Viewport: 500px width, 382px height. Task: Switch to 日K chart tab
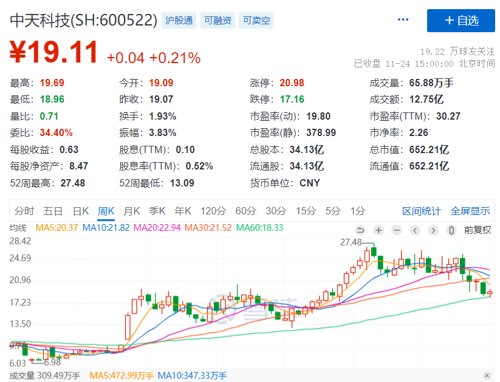(x=81, y=211)
